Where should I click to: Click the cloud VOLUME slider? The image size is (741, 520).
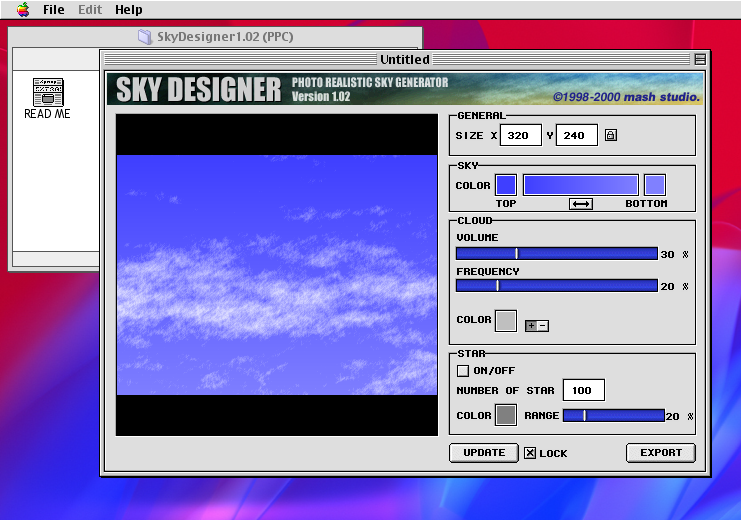pyautogui.click(x=557, y=253)
